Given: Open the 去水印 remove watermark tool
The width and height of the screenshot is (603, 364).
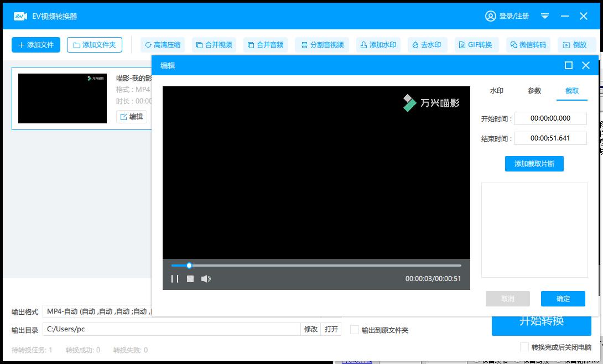Looking at the screenshot, I should tap(427, 45).
